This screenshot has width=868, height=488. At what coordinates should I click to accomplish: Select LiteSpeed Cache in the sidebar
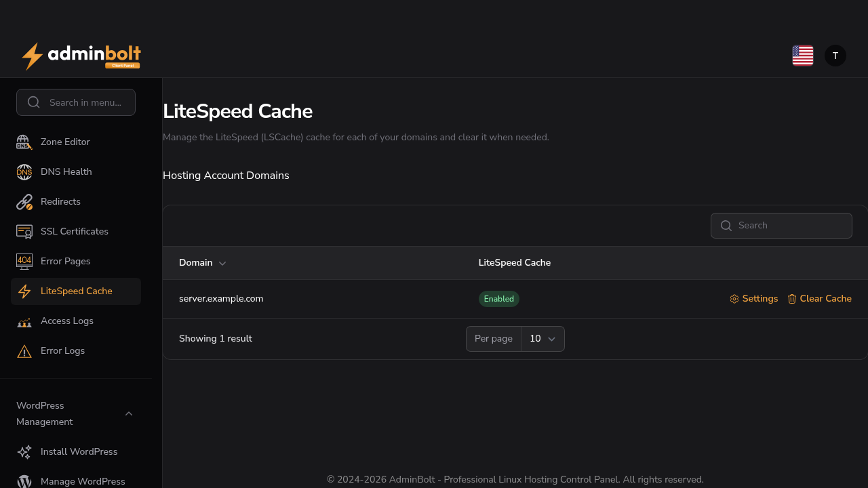click(76, 291)
